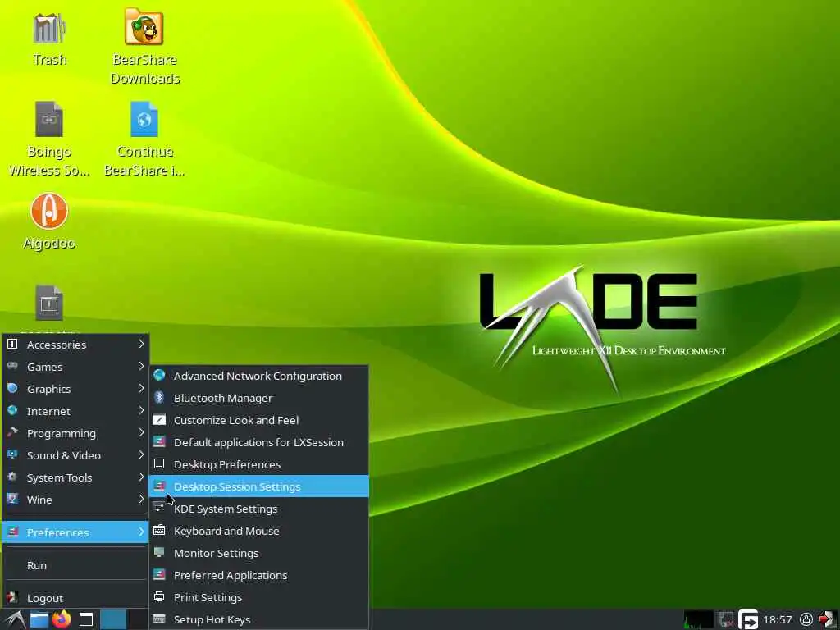Screen dimensions: 840x630
Task: Click the minimize-all-windows taskbar icon
Action: tap(85, 620)
